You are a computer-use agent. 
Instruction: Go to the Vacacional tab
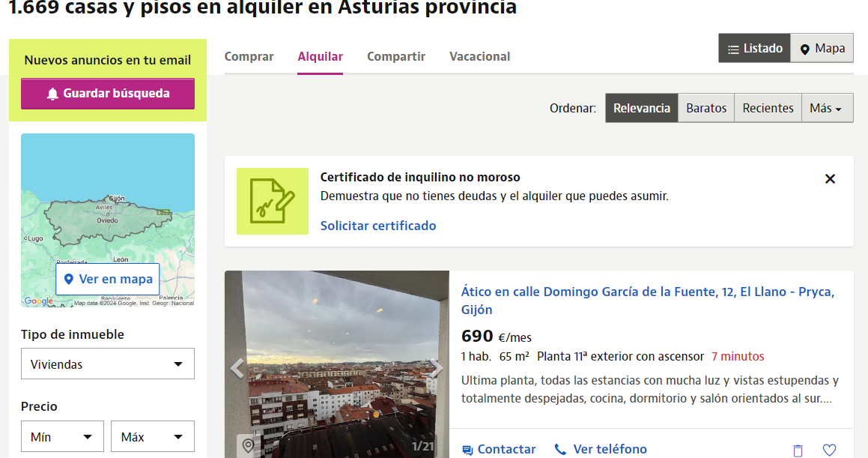pos(479,56)
